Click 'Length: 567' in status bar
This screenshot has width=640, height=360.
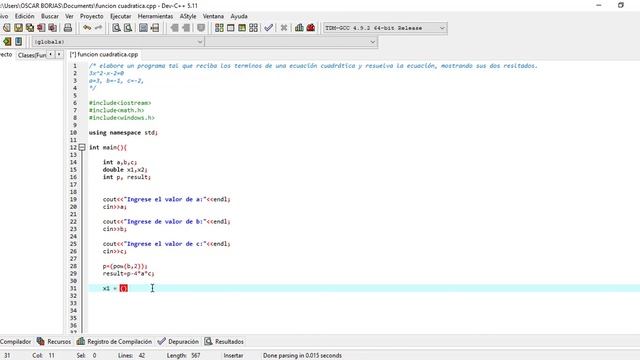(x=183, y=356)
